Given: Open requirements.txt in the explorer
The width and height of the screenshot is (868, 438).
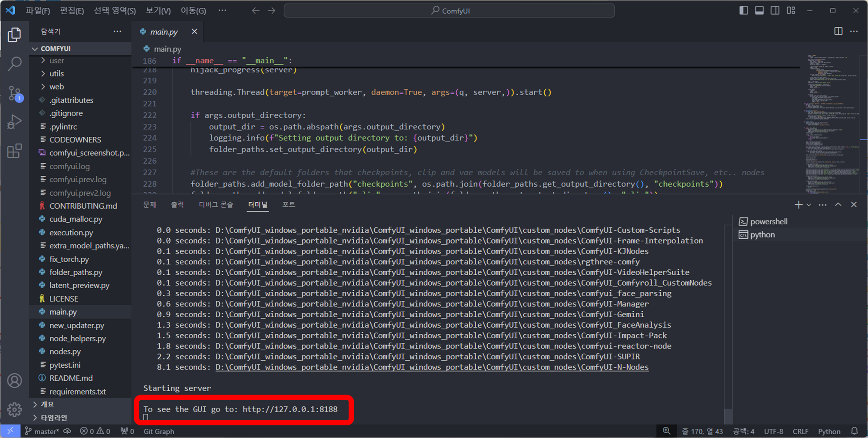Looking at the screenshot, I should tap(80, 391).
